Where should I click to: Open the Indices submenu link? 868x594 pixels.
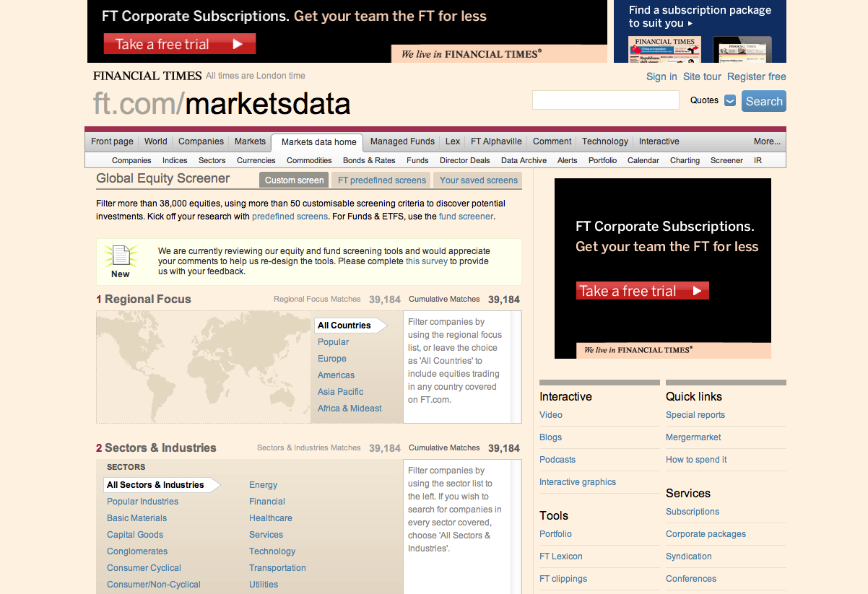pyautogui.click(x=175, y=160)
